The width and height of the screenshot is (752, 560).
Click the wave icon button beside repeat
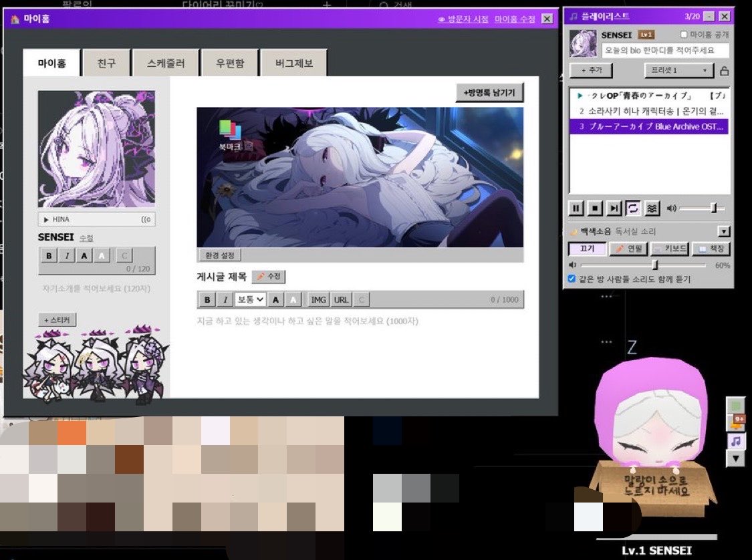652,208
